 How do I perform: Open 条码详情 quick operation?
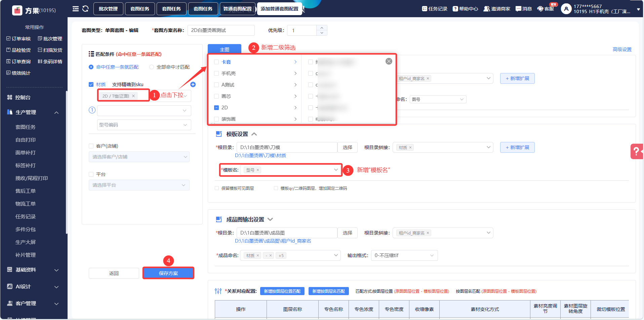(50, 62)
